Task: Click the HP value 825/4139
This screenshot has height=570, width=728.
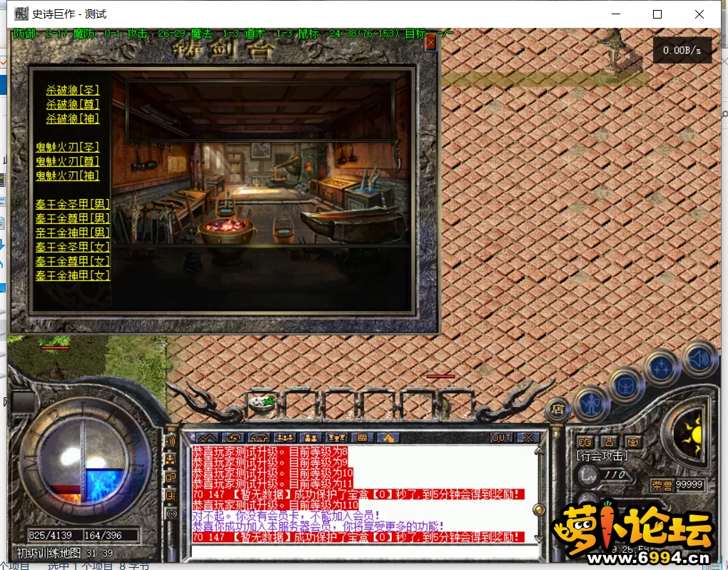Action: [x=50, y=535]
